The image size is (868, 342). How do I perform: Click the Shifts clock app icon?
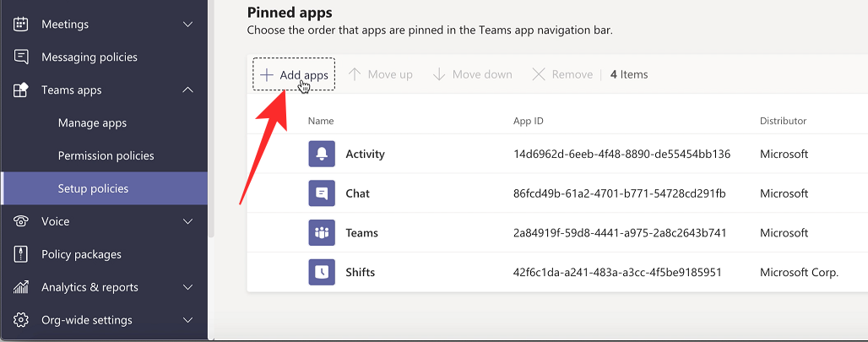point(322,272)
